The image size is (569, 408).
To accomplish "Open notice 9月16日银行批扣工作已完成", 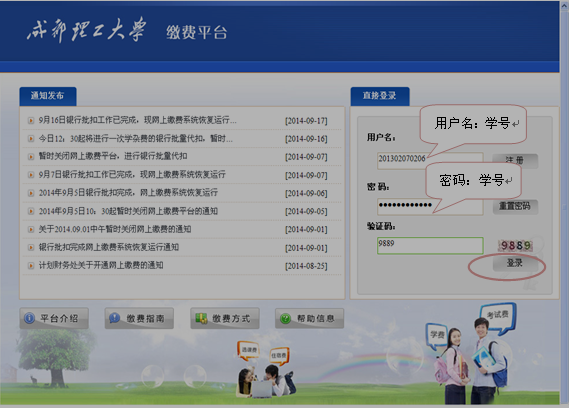I will pyautogui.click(x=138, y=120).
